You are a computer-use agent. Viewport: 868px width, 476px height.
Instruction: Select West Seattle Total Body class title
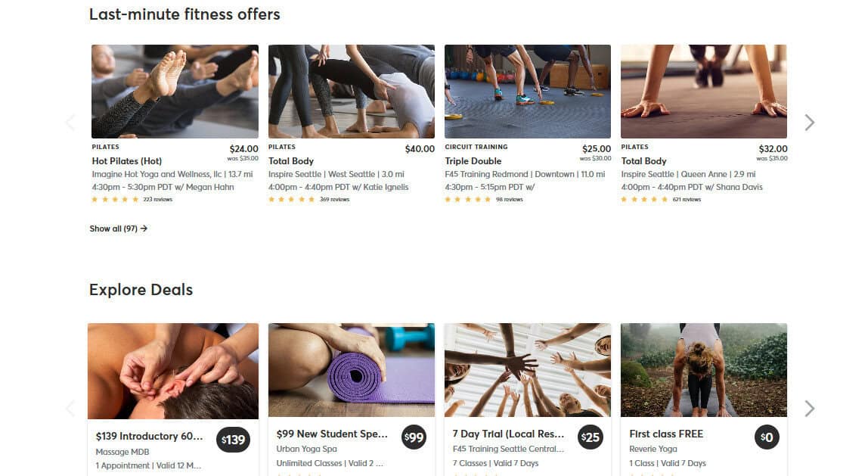coord(290,160)
